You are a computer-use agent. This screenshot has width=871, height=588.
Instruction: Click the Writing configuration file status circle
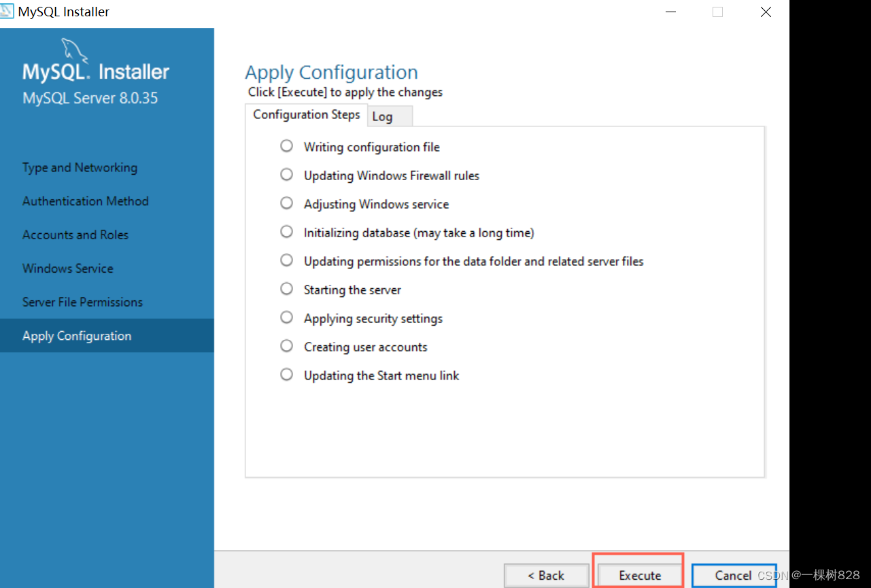287,146
